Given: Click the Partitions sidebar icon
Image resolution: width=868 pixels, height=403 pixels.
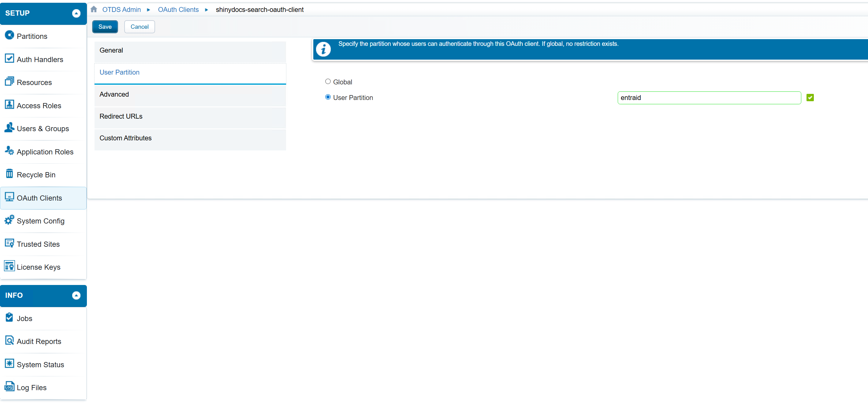Looking at the screenshot, I should tap(9, 35).
